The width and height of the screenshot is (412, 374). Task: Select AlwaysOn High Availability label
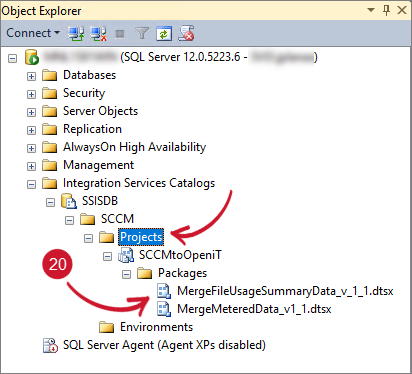point(135,147)
